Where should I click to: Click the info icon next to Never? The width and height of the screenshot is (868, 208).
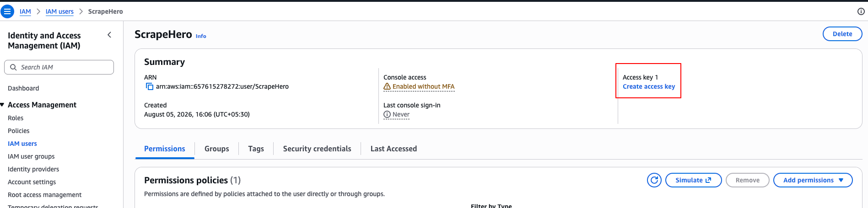(x=387, y=114)
